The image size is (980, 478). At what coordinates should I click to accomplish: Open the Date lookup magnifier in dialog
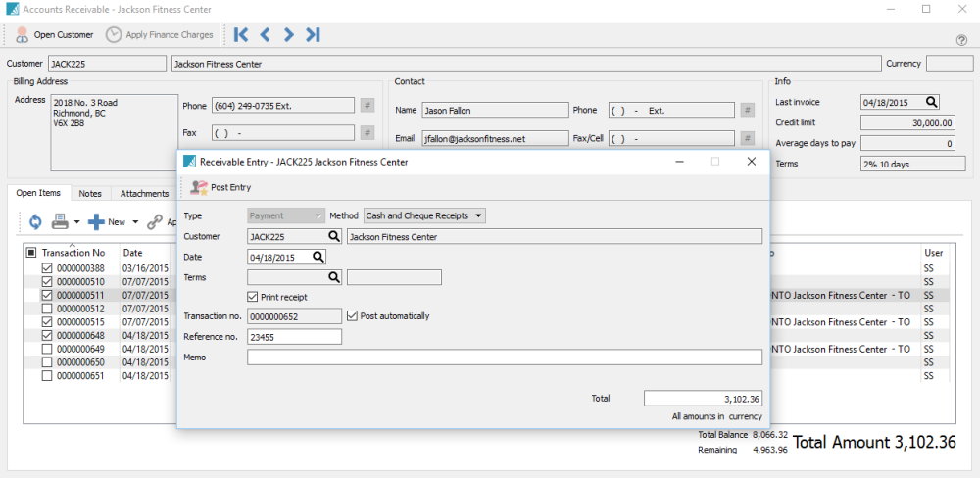pyautogui.click(x=318, y=257)
